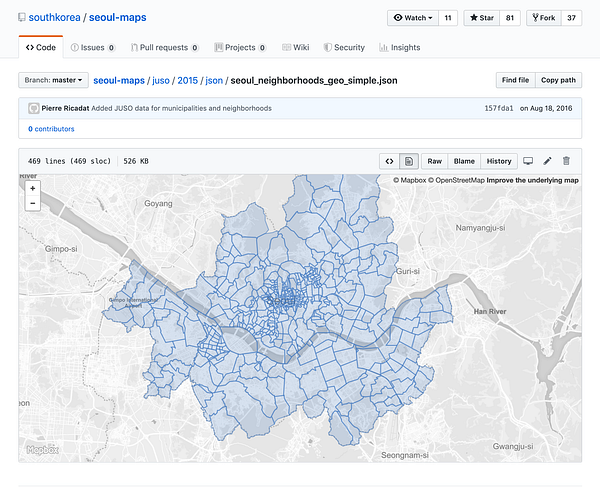Click Improve the underlying map link
This screenshot has width=600, height=502.
[532, 180]
